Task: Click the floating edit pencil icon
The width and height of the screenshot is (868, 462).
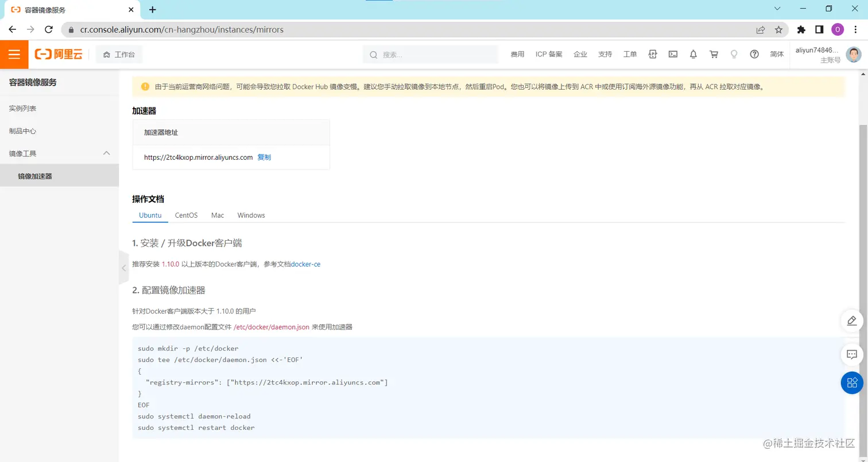Action: [x=852, y=321]
